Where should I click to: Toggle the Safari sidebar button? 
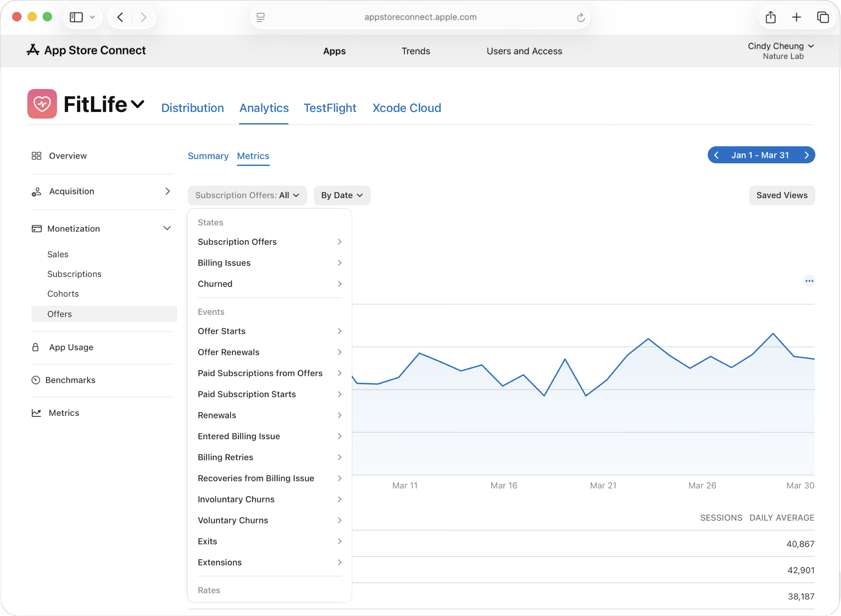pos(76,17)
